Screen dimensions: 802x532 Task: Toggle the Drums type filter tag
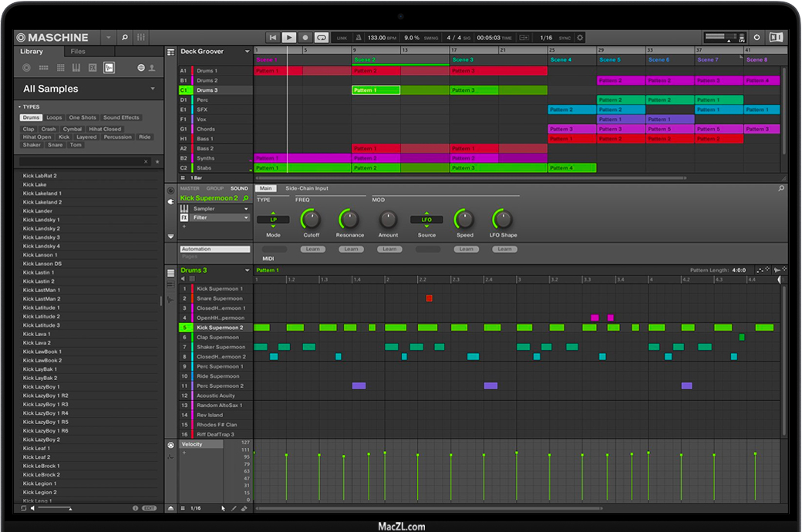[x=31, y=118]
